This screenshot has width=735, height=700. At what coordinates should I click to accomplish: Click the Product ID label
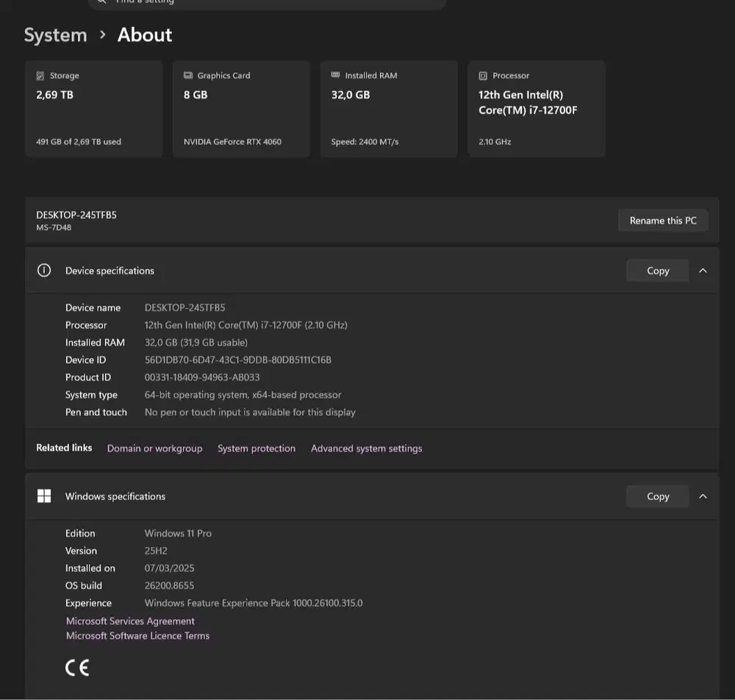(88, 377)
